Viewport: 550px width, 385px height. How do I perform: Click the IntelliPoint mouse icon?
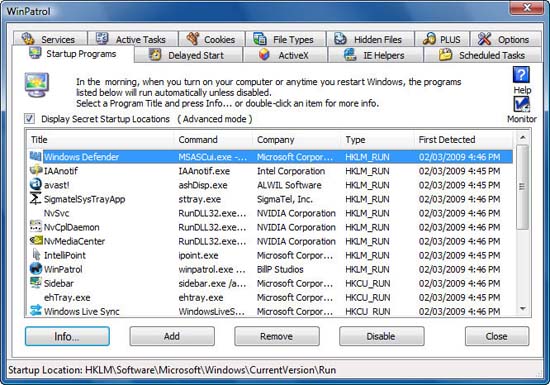[x=36, y=255]
